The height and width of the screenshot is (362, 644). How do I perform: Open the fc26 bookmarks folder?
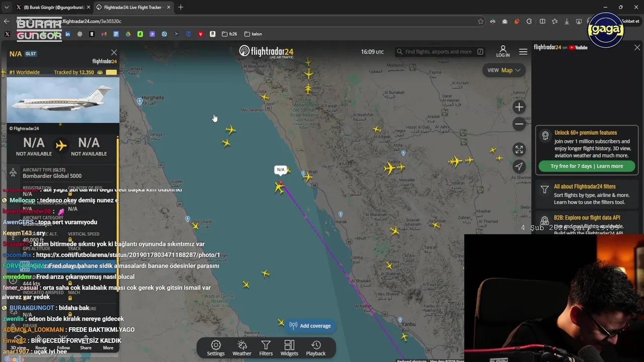(x=229, y=34)
